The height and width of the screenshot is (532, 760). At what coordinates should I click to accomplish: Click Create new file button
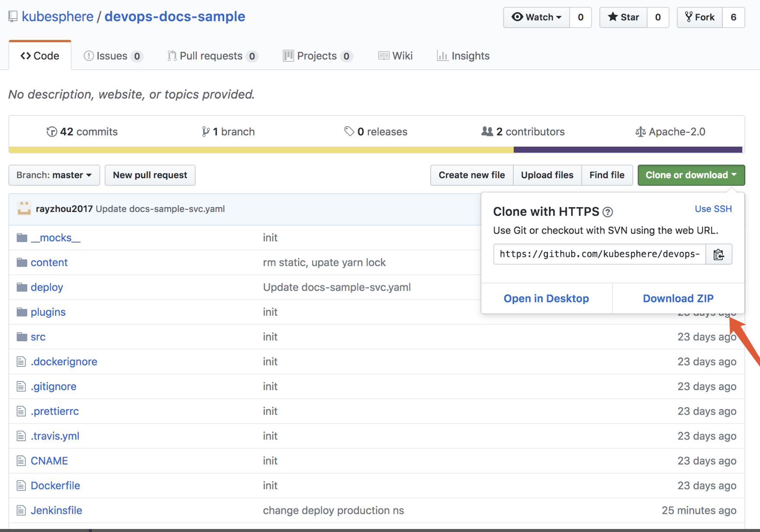tap(472, 175)
